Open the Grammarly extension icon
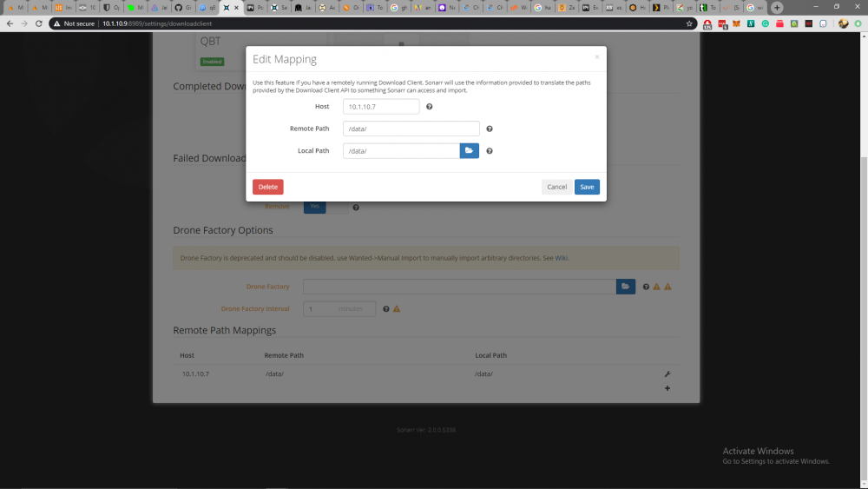 pyautogui.click(x=765, y=23)
